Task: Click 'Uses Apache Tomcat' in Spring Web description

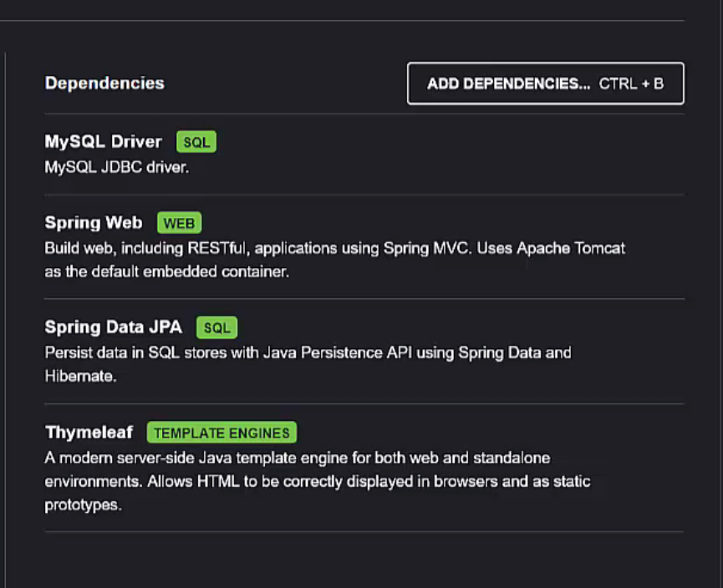Action: 551,248
